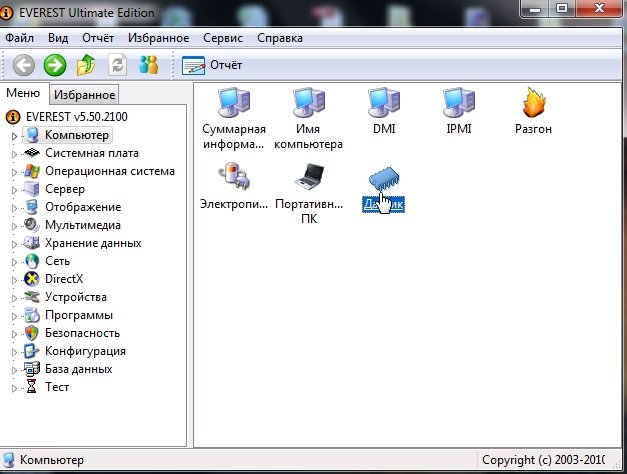Expand the Мультимедиа node arrow
This screenshot has height=474, width=627.
(x=14, y=226)
